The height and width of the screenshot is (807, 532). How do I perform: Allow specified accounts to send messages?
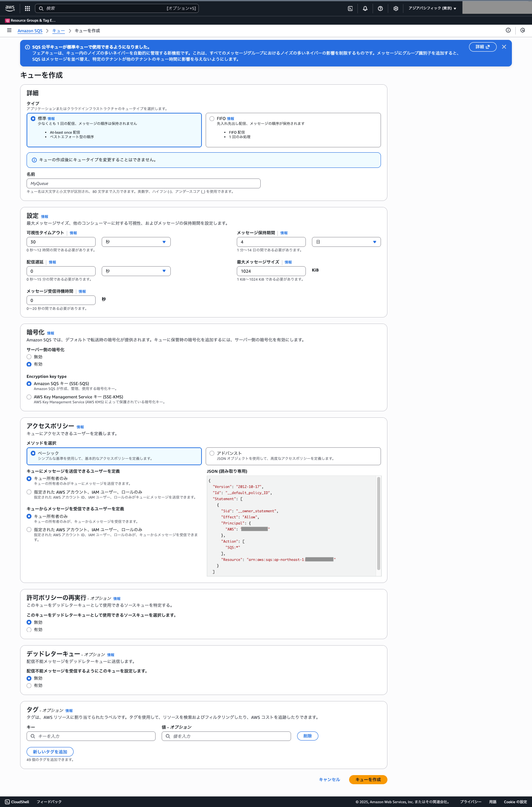click(29, 492)
